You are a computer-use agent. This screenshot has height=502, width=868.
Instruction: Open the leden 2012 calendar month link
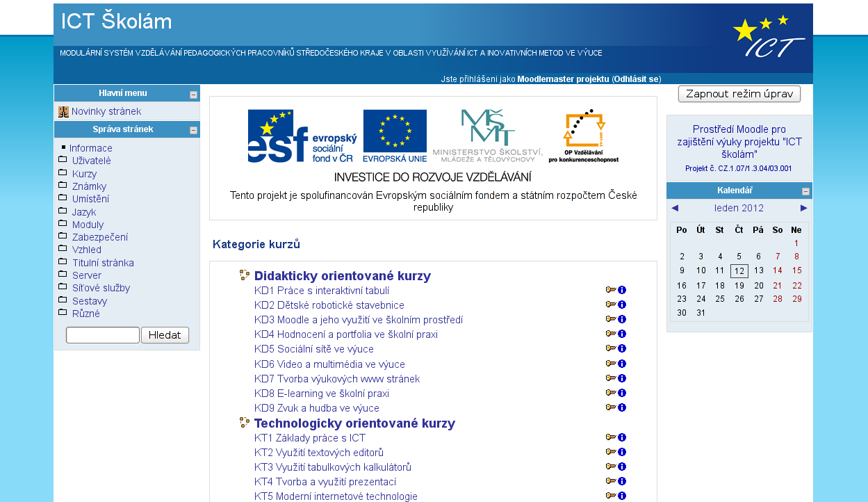(739, 208)
